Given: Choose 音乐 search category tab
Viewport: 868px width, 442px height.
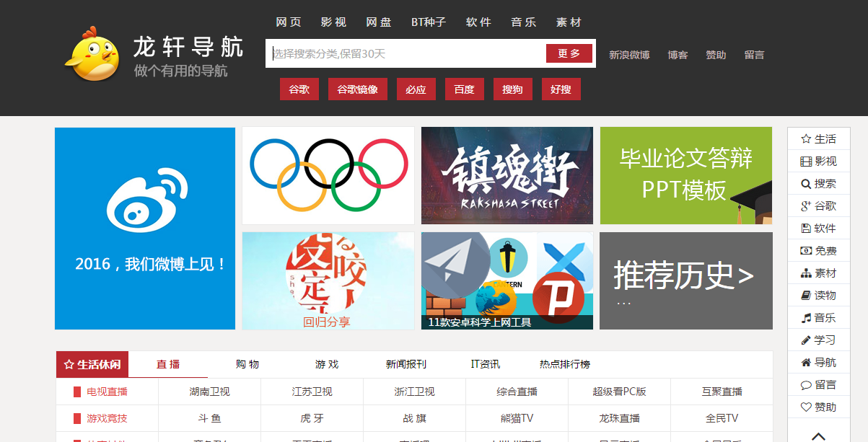Looking at the screenshot, I should [524, 22].
